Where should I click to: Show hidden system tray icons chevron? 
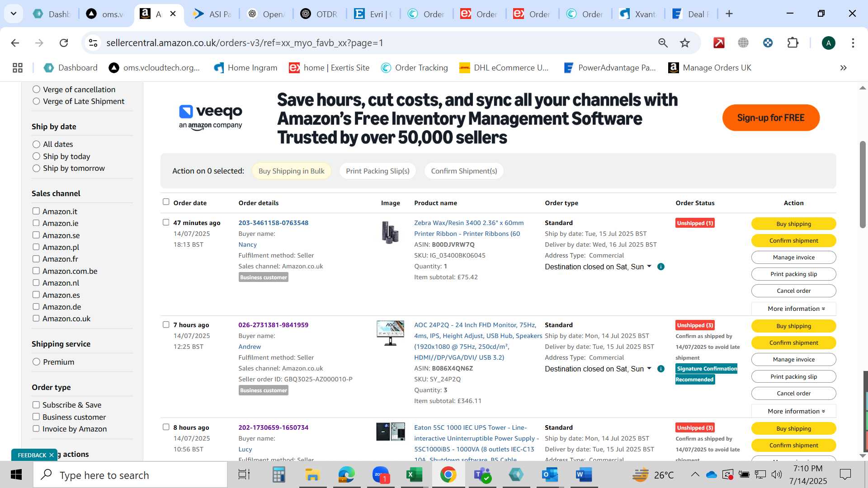[x=695, y=474]
